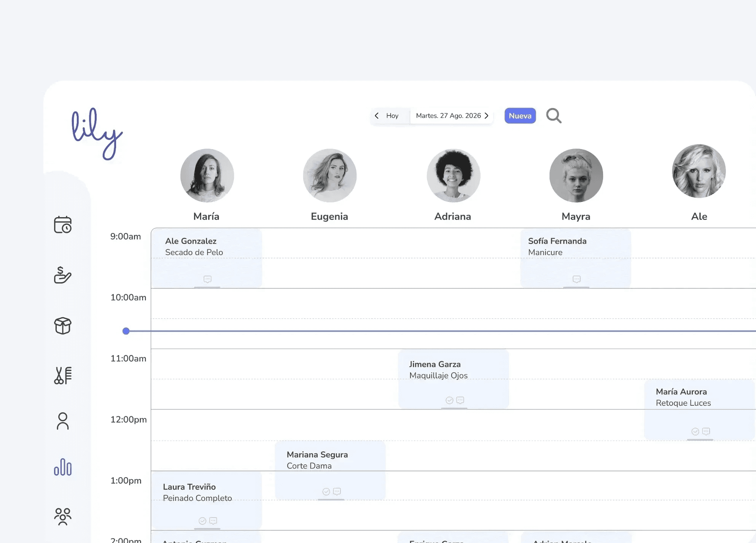Click the search magnifier icon
This screenshot has width=756, height=543.
tap(554, 116)
